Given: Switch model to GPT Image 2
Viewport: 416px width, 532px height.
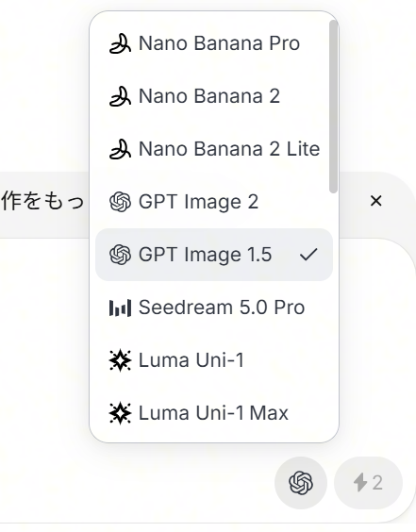Looking at the screenshot, I should click(214, 202).
